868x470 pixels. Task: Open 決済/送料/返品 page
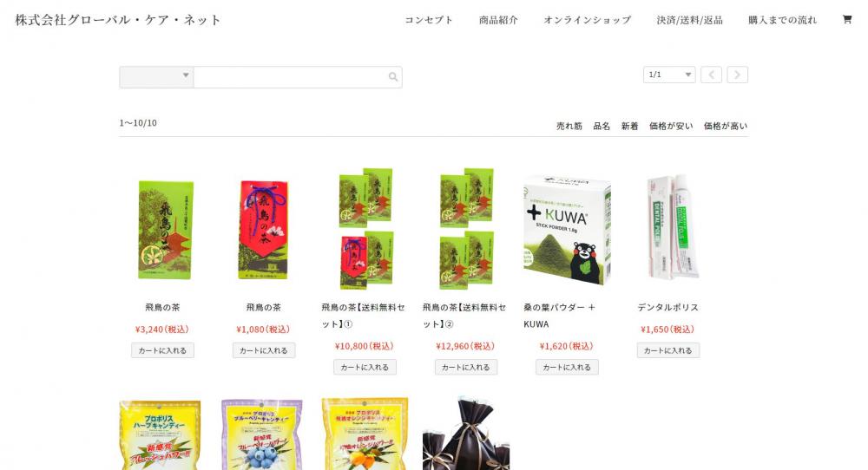tap(689, 20)
